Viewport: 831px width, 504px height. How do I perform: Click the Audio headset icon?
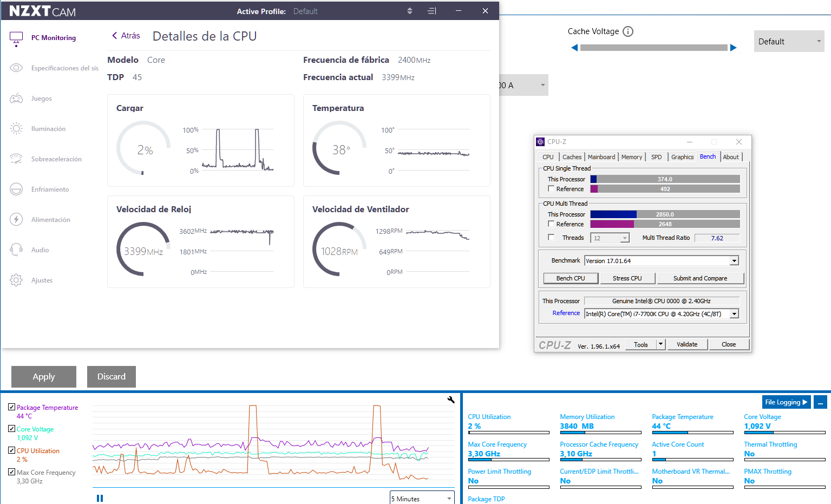[x=16, y=250]
